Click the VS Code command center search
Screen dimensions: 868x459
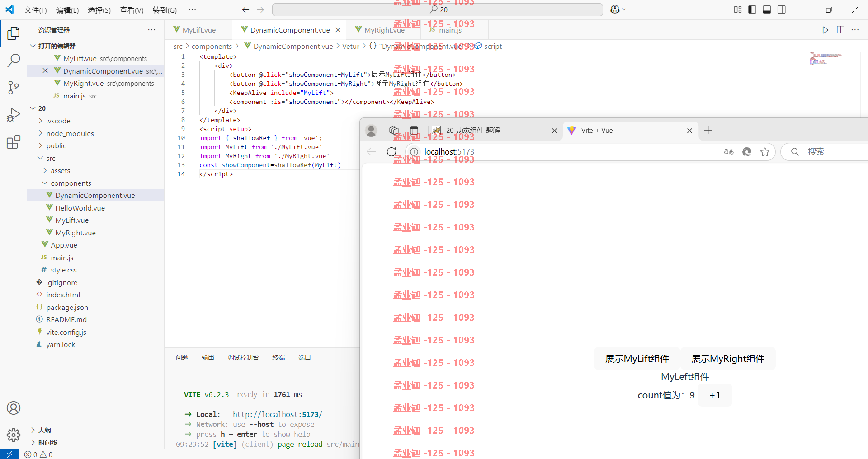coord(437,9)
